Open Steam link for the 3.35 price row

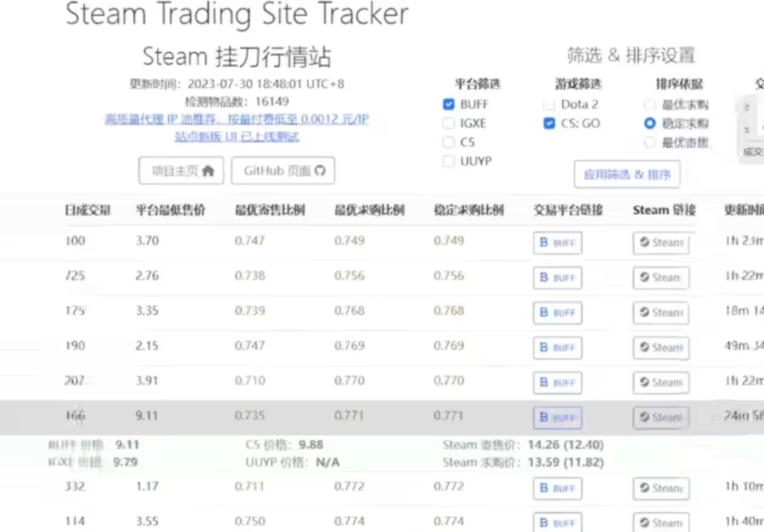pyautogui.click(x=661, y=313)
